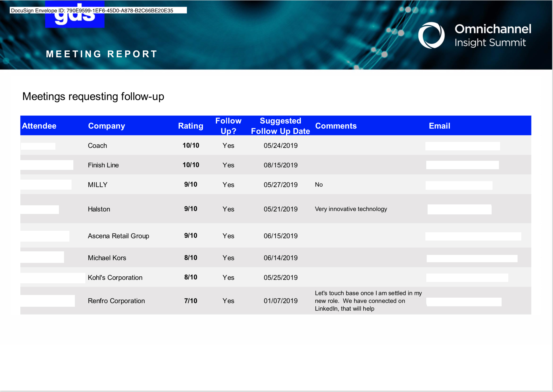553x392 pixels.
Task: Click the 8/10 rating for Michael Kors
Action: (191, 258)
